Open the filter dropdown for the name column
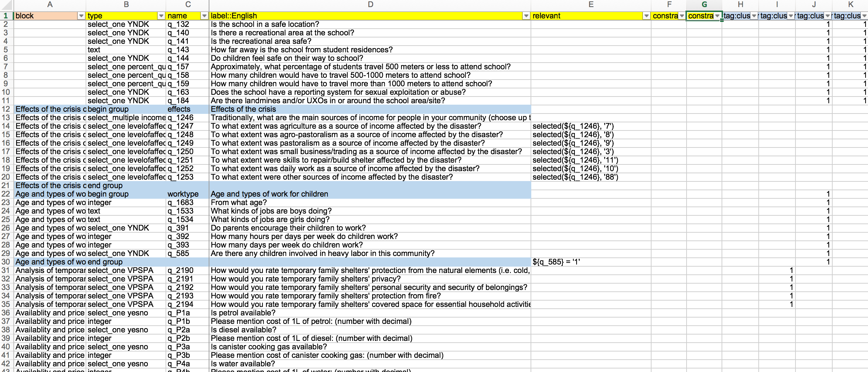Image resolution: width=868 pixels, height=372 pixels. pyautogui.click(x=204, y=16)
